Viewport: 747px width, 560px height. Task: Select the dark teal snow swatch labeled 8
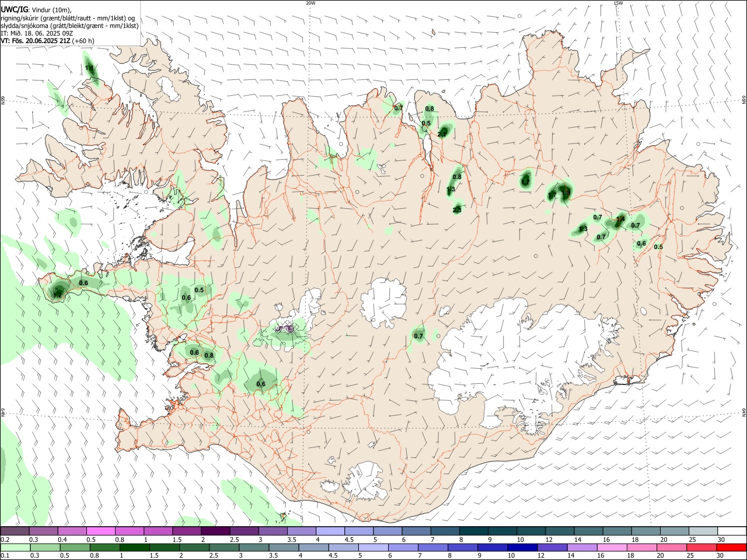473,531
